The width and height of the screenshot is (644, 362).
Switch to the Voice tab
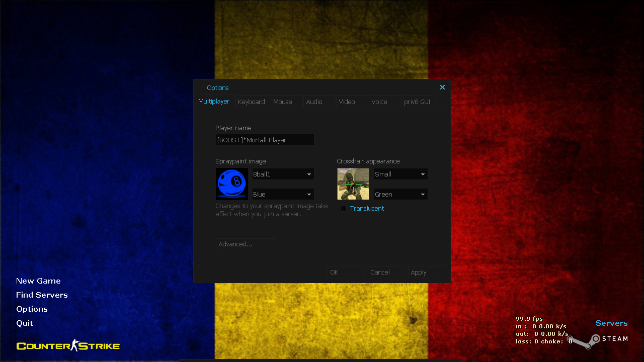(379, 102)
